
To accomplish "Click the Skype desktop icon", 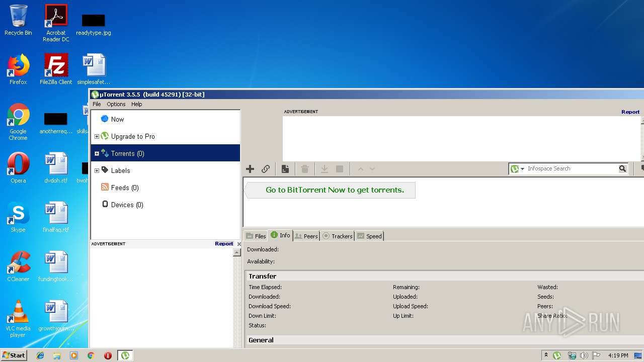I will [x=18, y=217].
